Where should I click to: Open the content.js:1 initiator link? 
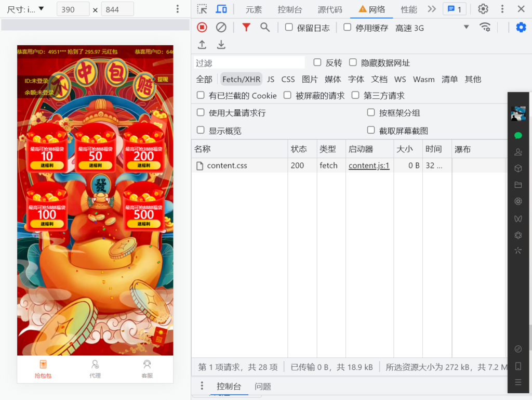pos(369,165)
